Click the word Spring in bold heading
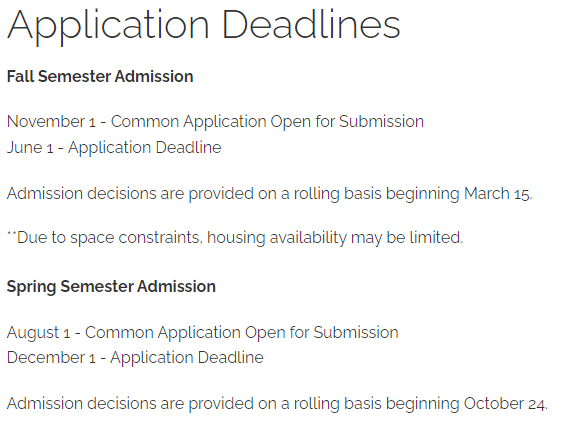This screenshot has height=424, width=572. click(x=31, y=288)
